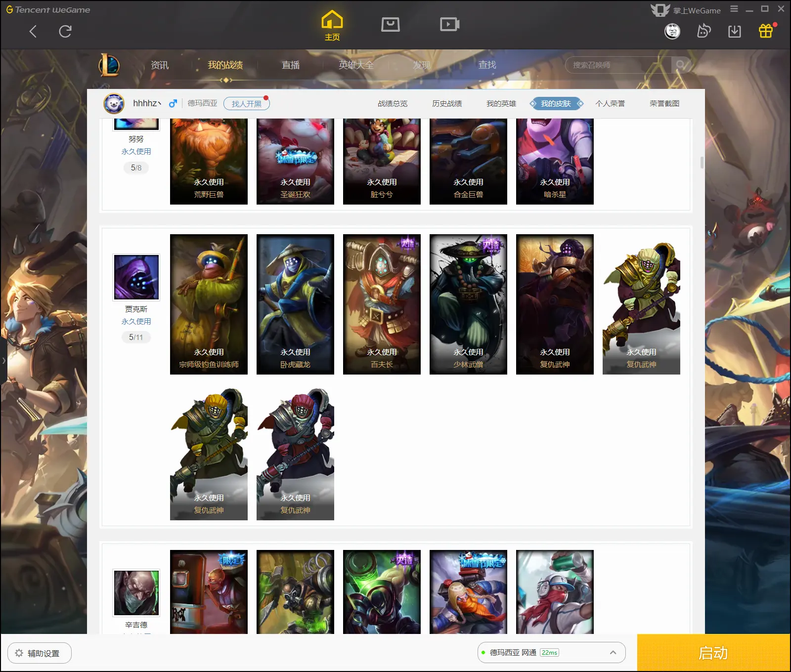Click the vertical scrollbar thumb

[702, 162]
